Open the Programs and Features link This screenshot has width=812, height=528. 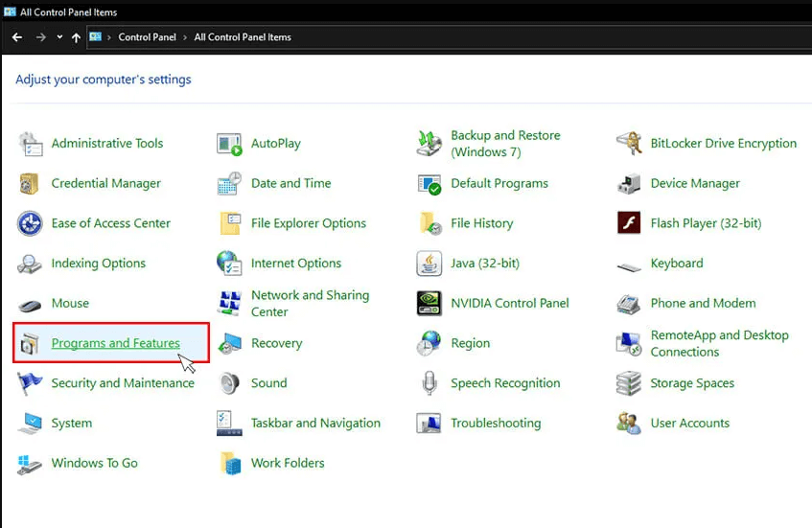tap(115, 343)
